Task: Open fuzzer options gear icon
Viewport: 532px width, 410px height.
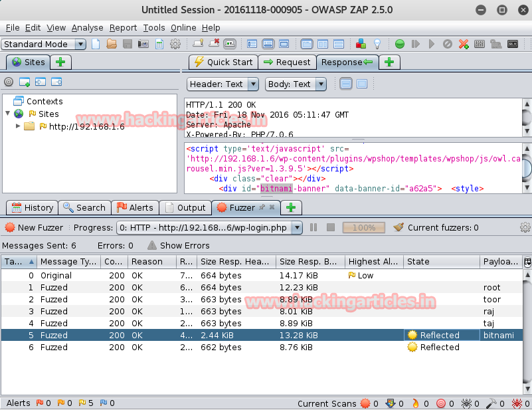Action: coord(525,227)
